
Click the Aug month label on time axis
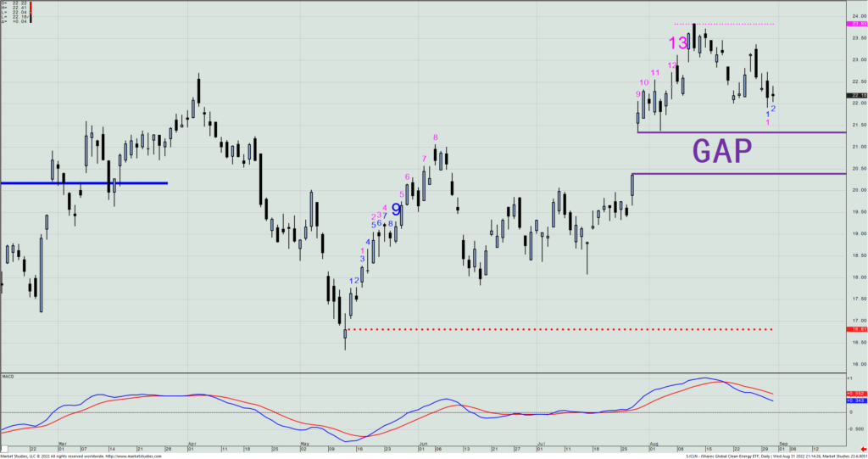(x=654, y=444)
